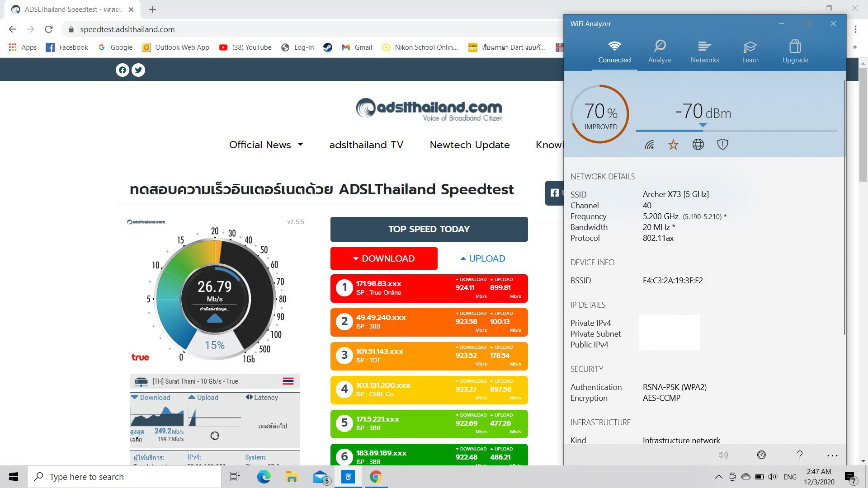The image size is (868, 488).
Task: Open the Twitter icon in site header
Action: [138, 70]
